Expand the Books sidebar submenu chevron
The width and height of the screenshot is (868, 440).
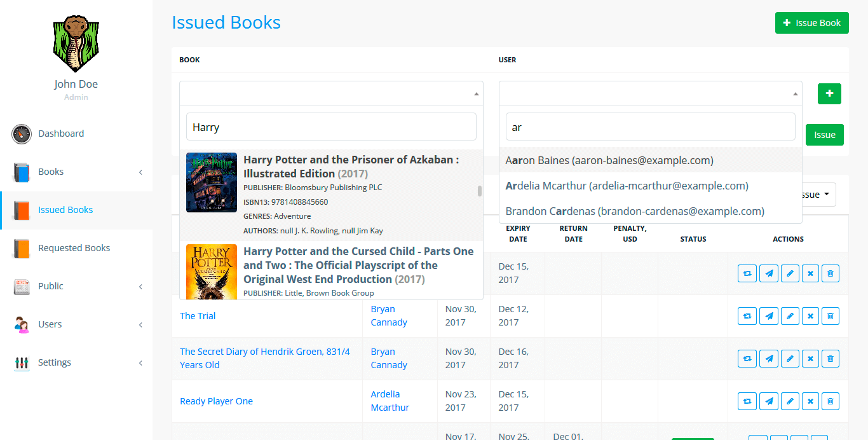[140, 172]
